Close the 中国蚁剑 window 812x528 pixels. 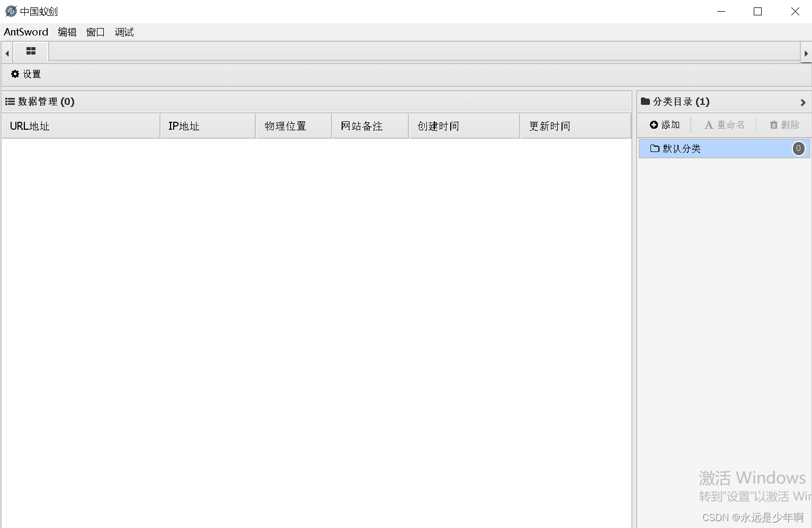click(795, 11)
